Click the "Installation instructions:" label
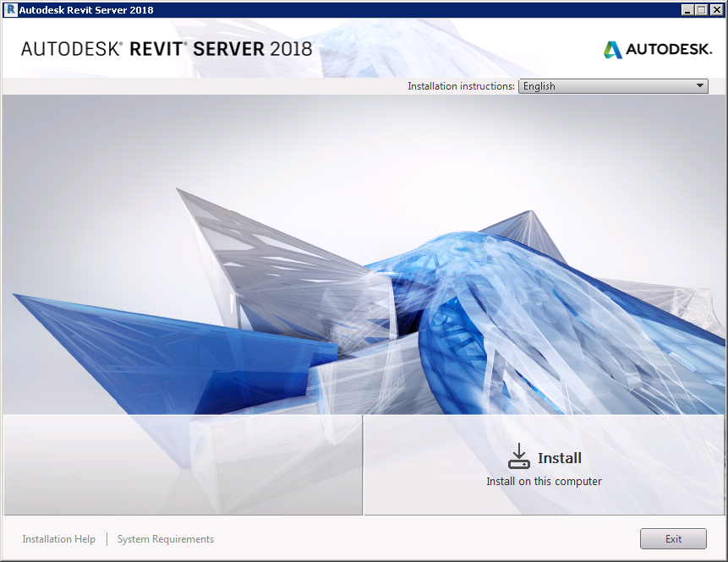 pos(461,86)
